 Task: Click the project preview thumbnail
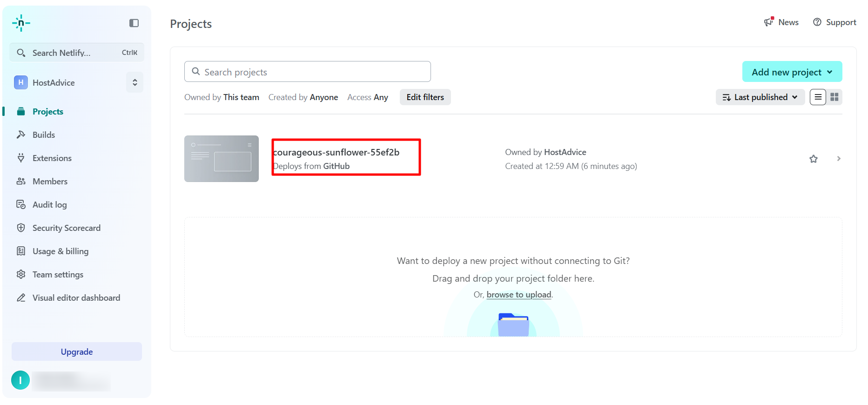click(222, 159)
